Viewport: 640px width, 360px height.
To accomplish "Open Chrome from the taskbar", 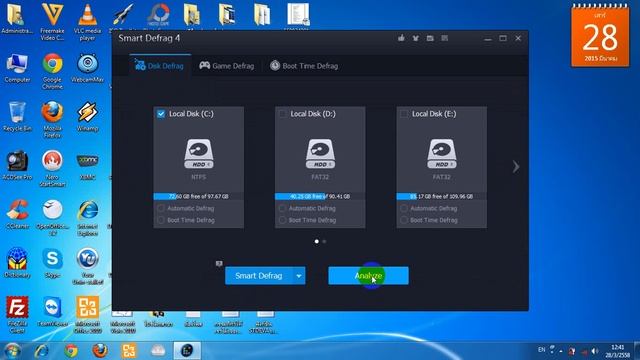I will point(71,351).
